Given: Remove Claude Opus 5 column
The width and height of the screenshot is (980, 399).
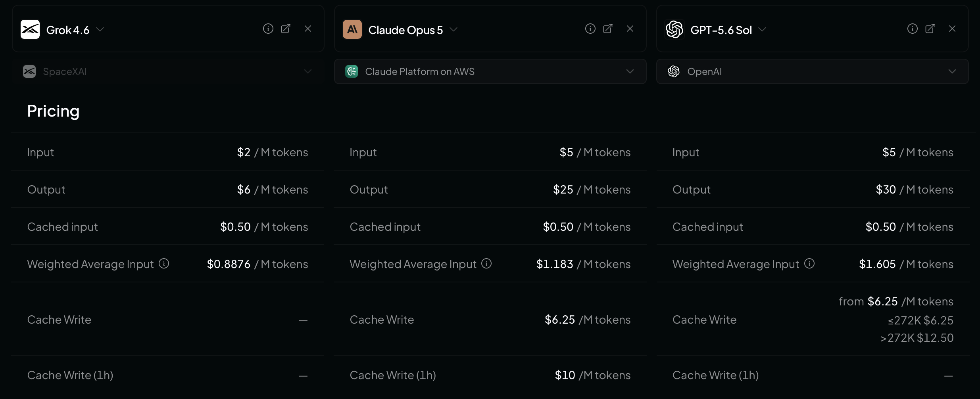Looking at the screenshot, I should (630, 29).
